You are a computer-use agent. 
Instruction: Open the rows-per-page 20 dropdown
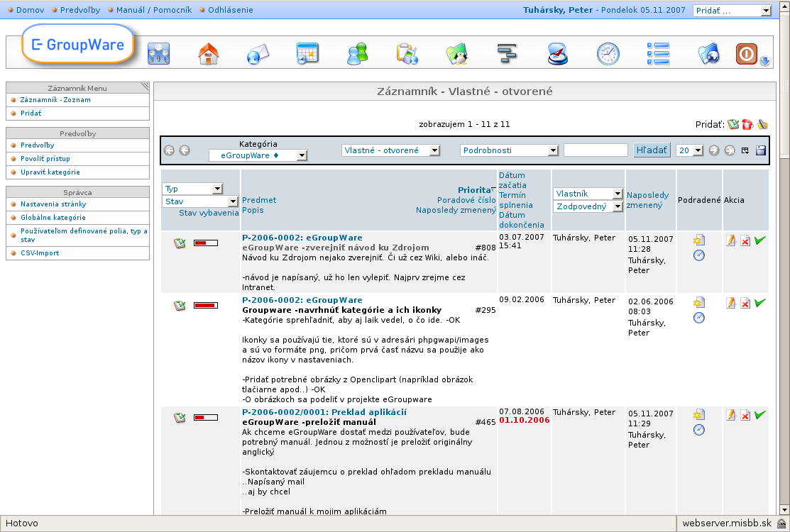689,150
